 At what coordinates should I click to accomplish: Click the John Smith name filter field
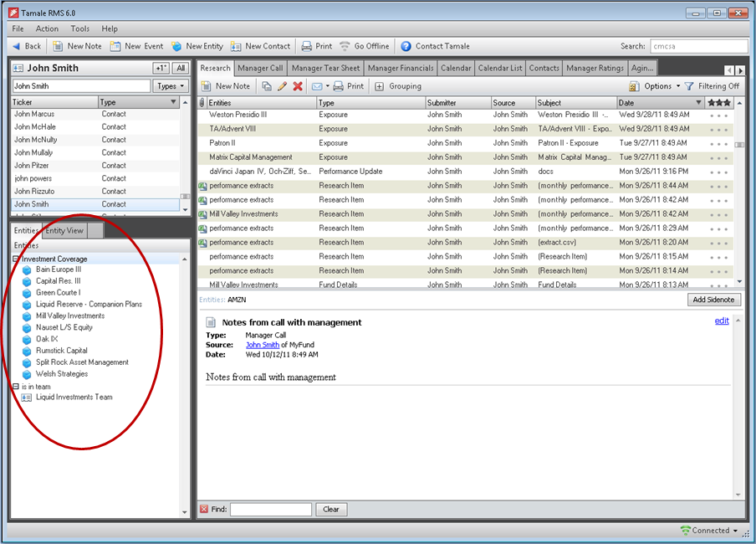(81, 86)
